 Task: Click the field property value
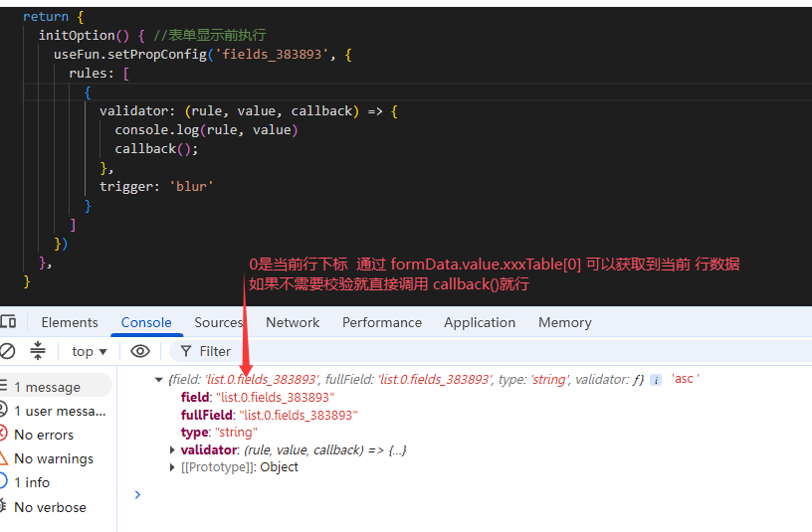click(x=275, y=398)
